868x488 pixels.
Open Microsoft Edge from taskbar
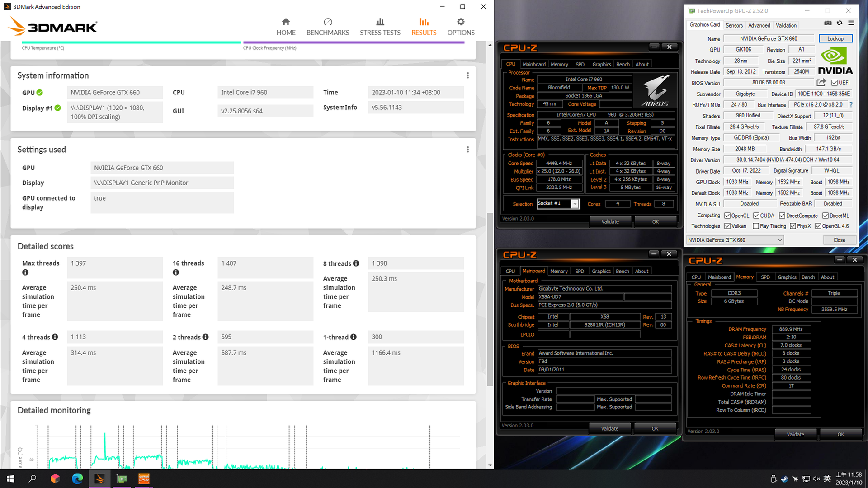point(77,479)
